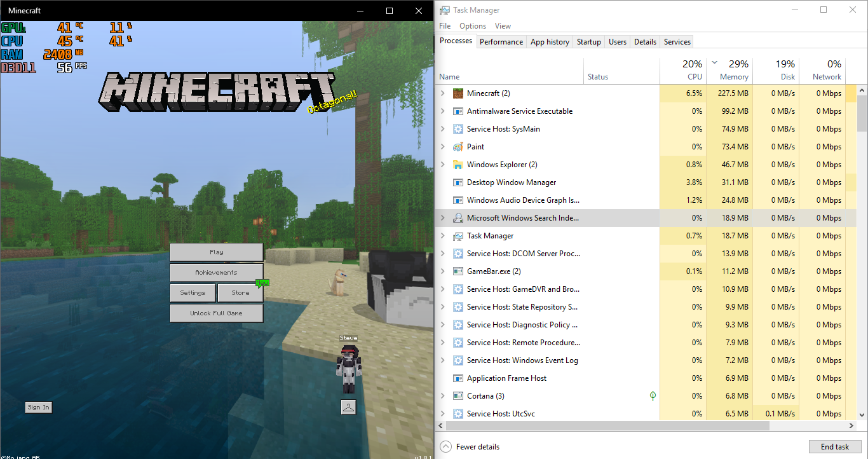Image resolution: width=868 pixels, height=459 pixels.
Task: Expand the Service Host: SysMain row
Action: pos(443,129)
